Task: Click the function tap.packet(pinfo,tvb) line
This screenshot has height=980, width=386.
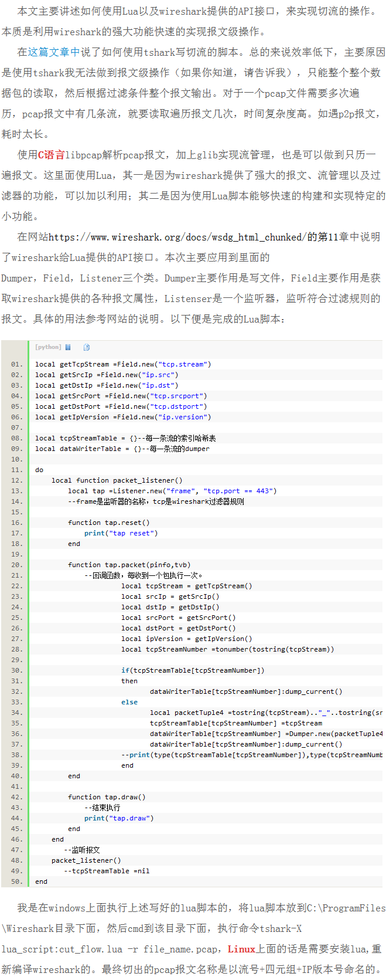Action: click(x=129, y=565)
